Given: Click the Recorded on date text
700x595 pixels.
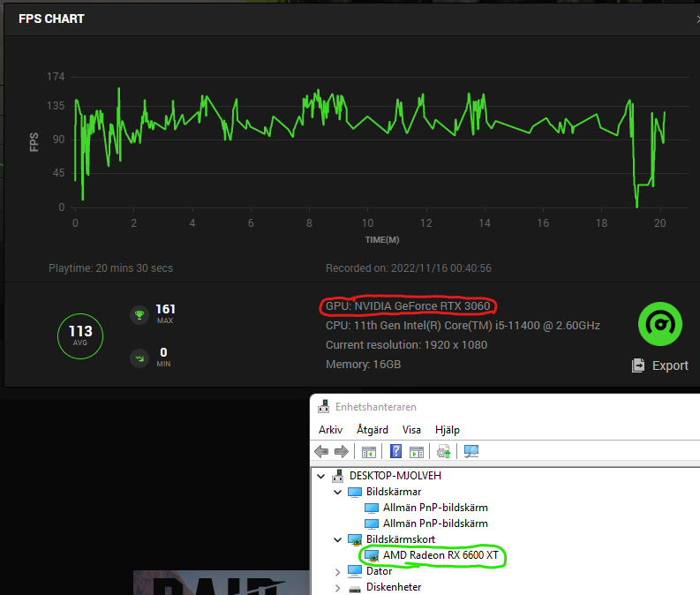Looking at the screenshot, I should click(409, 268).
